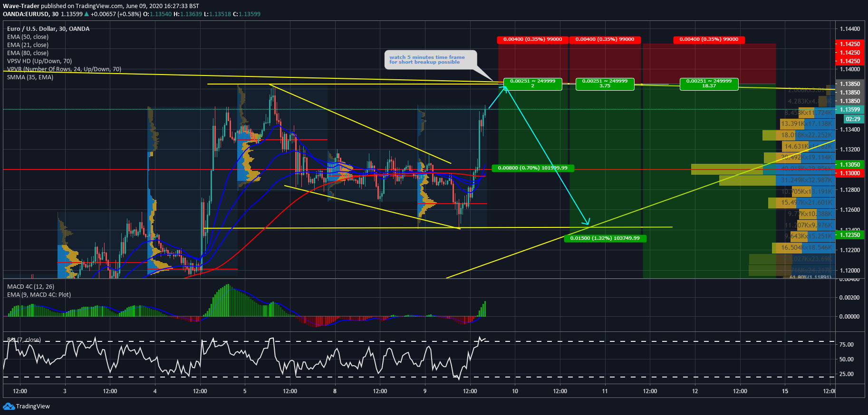Click the red 1.13000 price axis tag
The image size is (868, 415).
tap(849, 173)
